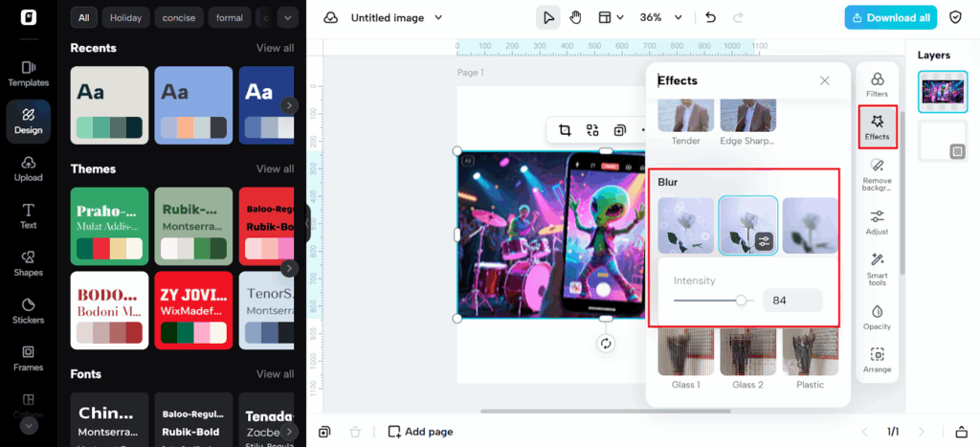This screenshot has height=447, width=980.
Task: Open the Opacity control
Action: (877, 317)
